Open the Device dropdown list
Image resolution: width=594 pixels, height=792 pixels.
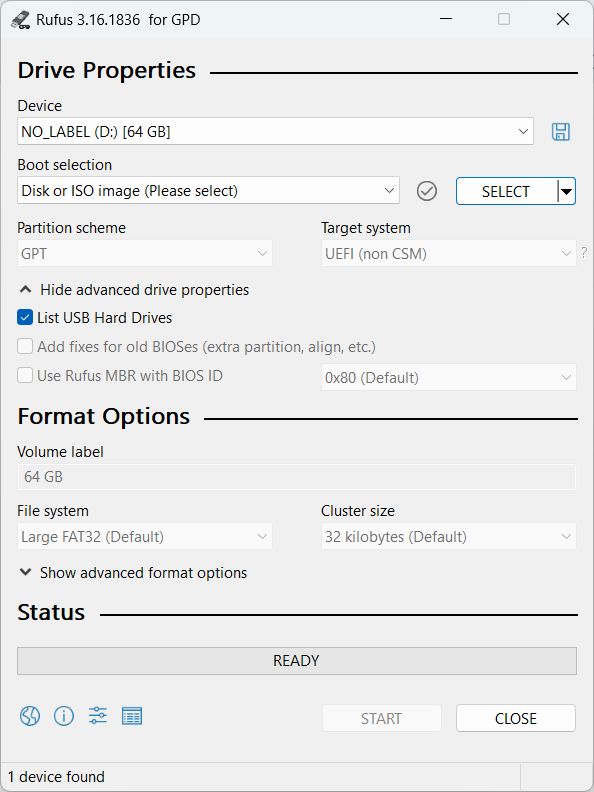coord(275,131)
